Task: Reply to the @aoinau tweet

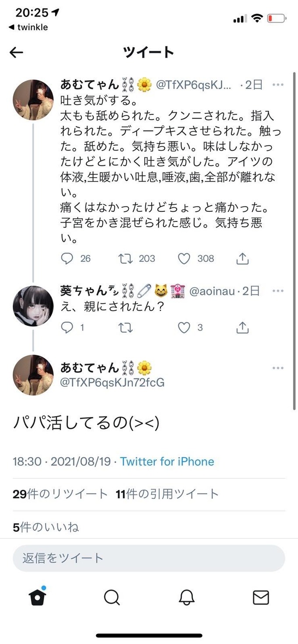Action: click(67, 327)
